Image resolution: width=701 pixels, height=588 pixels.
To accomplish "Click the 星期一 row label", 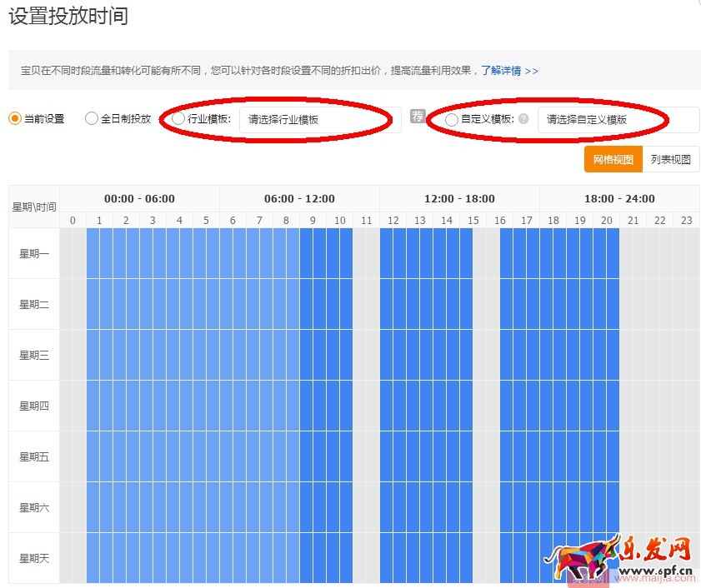I will (x=33, y=254).
